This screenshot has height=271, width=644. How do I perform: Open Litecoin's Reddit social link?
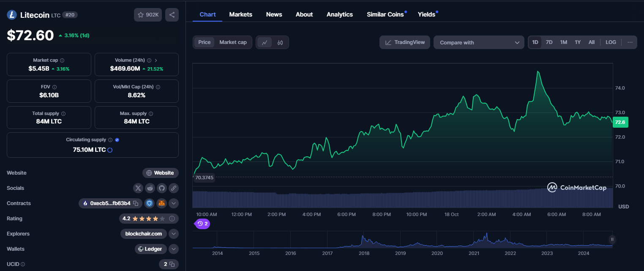(x=150, y=188)
